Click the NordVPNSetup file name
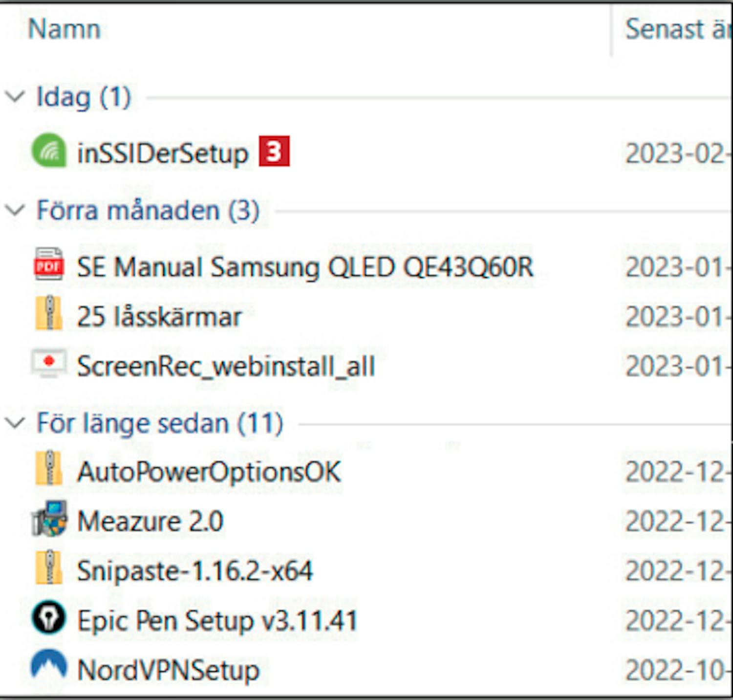 click(168, 670)
